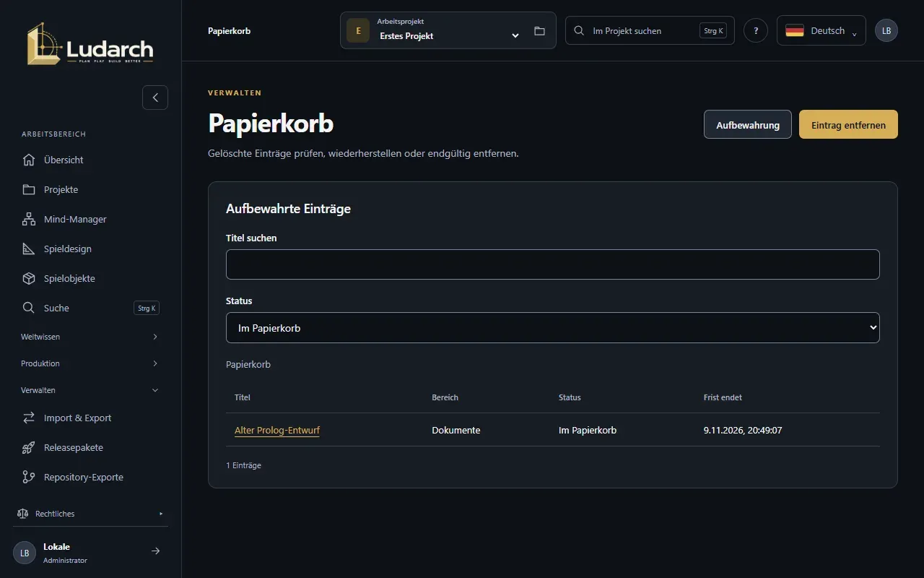Click the 1 Einträge count text
924x578 pixels.
(244, 465)
